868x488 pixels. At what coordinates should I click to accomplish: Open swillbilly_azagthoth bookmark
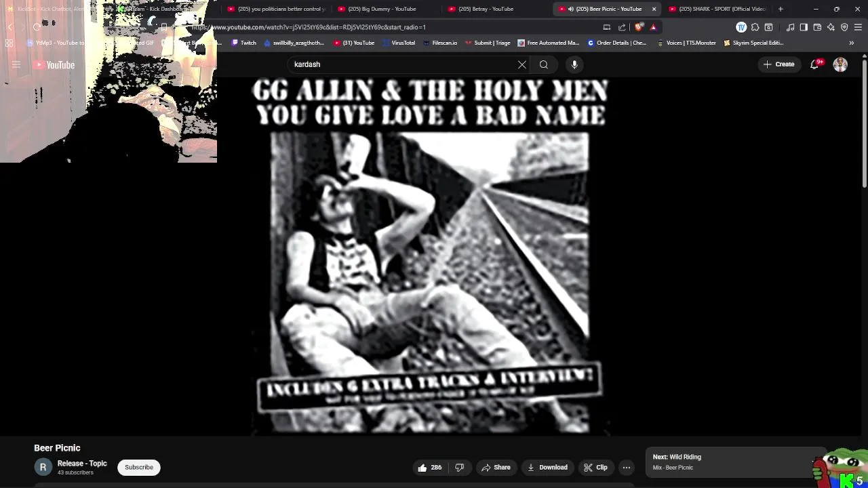[294, 43]
